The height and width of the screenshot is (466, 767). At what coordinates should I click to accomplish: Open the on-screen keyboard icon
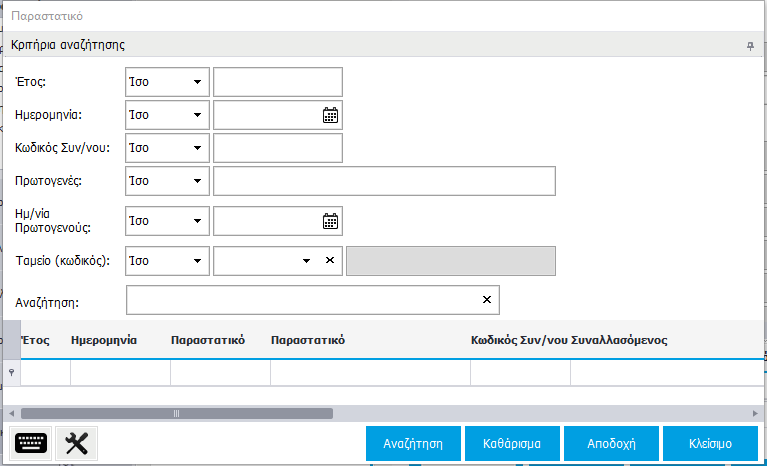coord(32,443)
